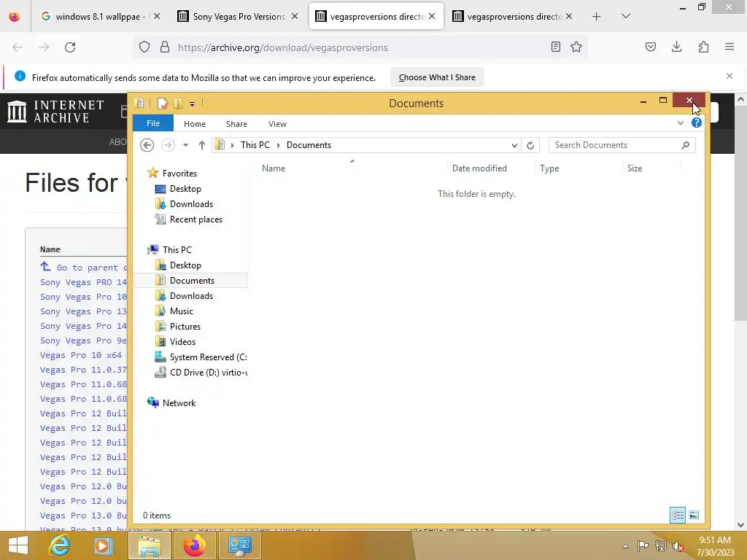747x560 pixels.
Task: Close the third vegasproversions directory tab
Action: point(432,16)
